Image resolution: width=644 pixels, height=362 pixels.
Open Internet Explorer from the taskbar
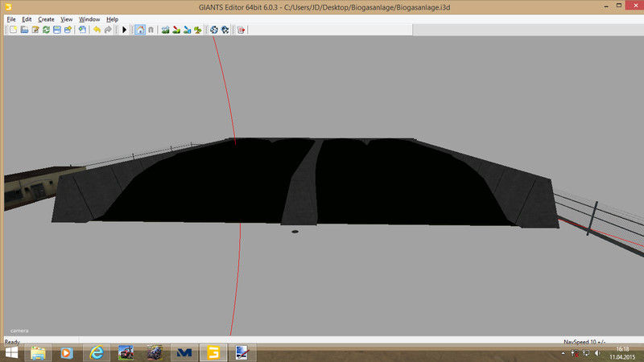(x=97, y=352)
